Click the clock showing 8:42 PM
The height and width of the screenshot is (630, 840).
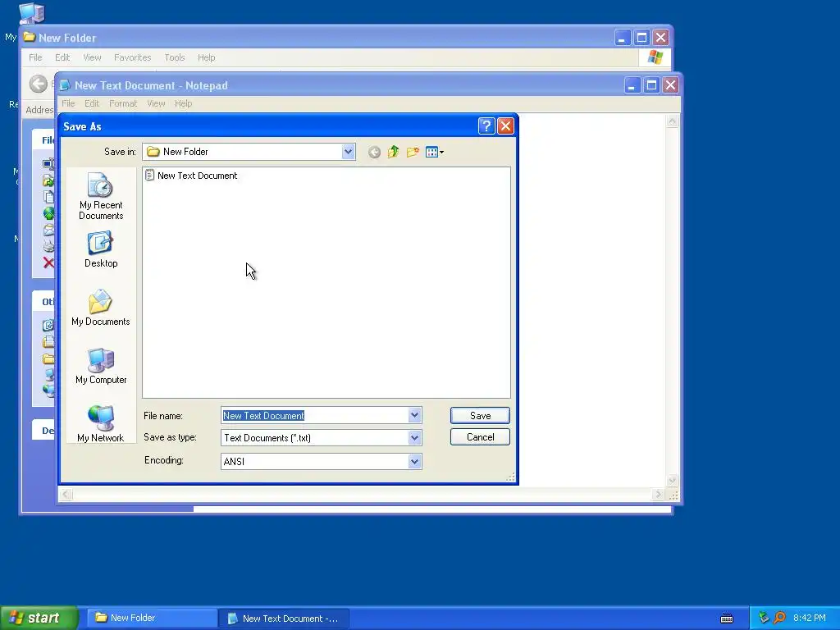pyautogui.click(x=810, y=618)
